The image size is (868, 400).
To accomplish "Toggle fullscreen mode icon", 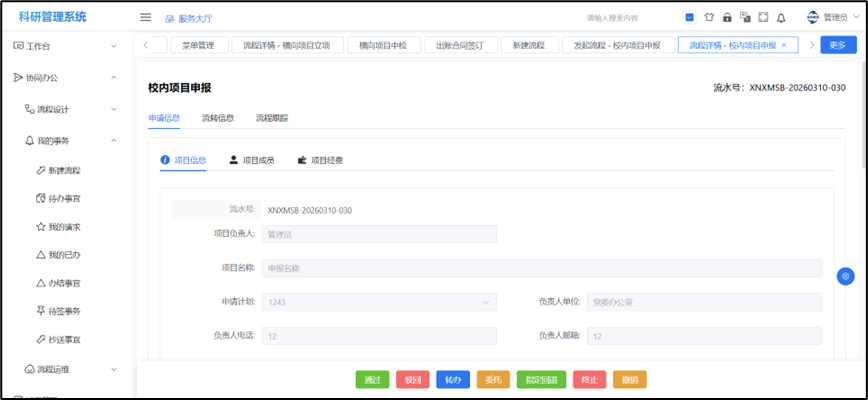I will pyautogui.click(x=763, y=17).
